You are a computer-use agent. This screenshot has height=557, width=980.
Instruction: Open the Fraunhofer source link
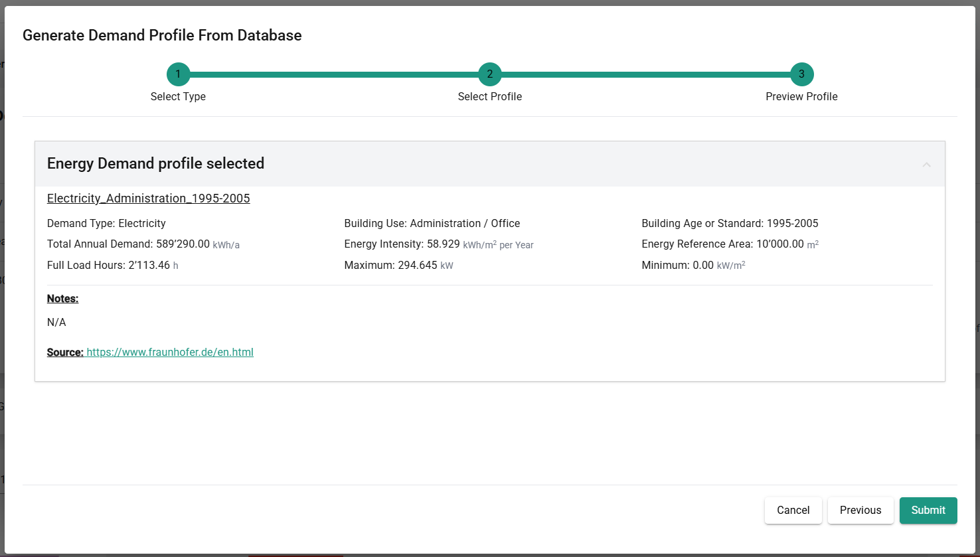coord(170,353)
